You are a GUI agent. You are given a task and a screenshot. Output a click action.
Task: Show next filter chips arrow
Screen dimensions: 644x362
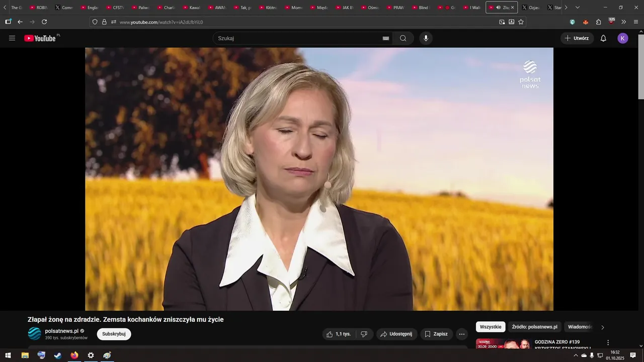tap(603, 327)
